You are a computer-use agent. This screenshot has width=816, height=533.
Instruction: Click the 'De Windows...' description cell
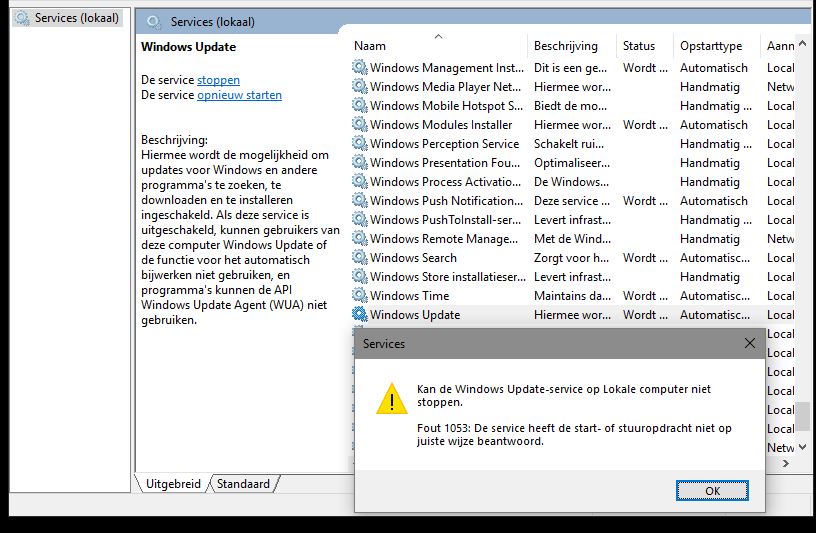coord(571,182)
